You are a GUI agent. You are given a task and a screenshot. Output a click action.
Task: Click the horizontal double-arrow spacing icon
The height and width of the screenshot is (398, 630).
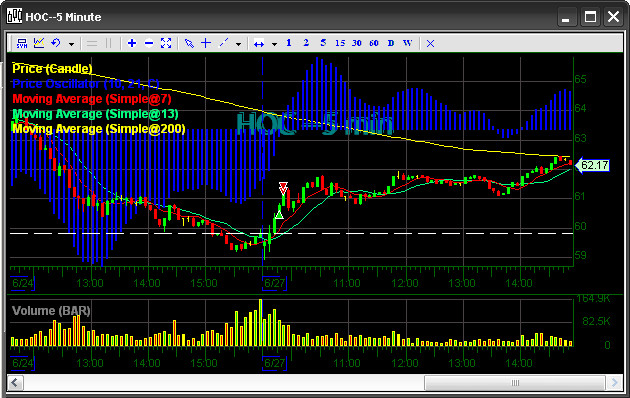[259, 44]
